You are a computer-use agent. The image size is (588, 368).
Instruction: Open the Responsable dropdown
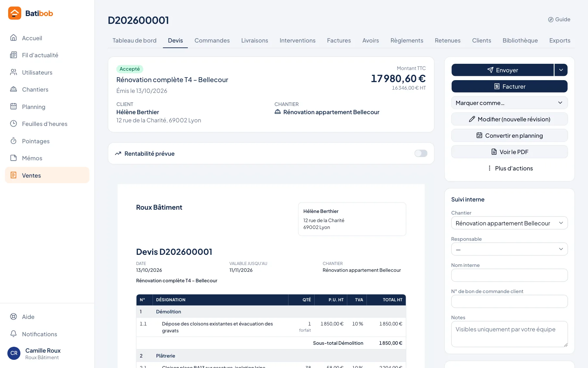[510, 249]
